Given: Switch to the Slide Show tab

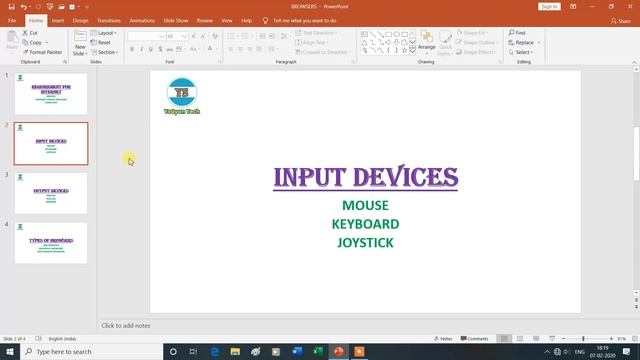Looking at the screenshot, I should pos(176,21).
